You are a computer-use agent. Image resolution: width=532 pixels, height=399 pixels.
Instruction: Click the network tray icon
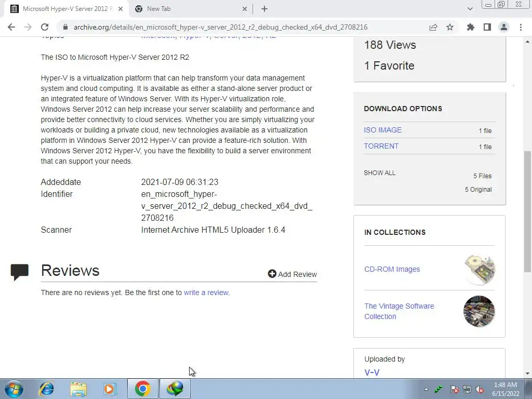click(467, 389)
